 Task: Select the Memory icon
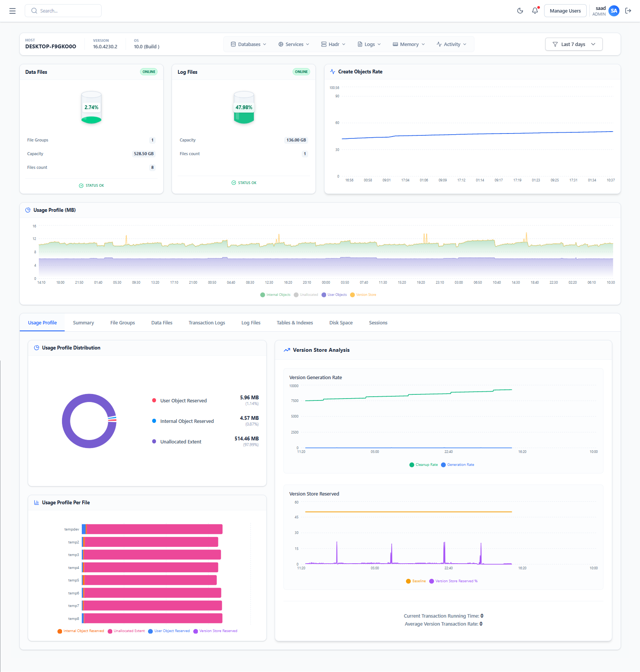395,44
